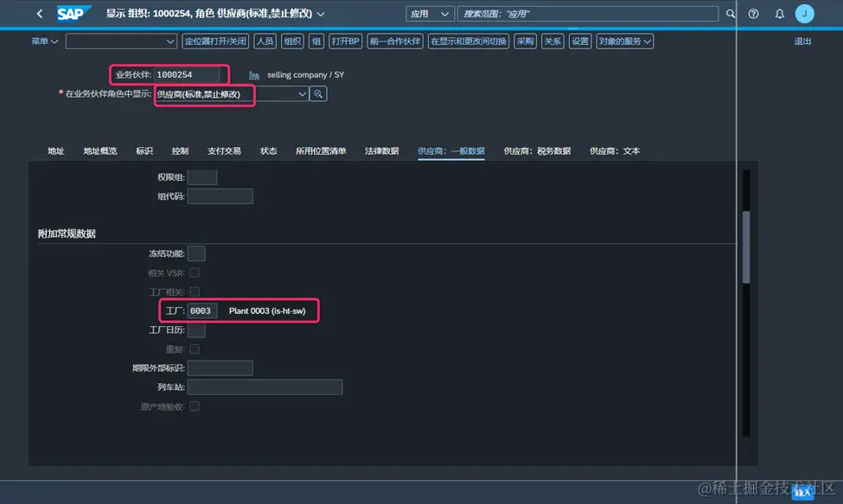This screenshot has width=843, height=504.
Task: Click the text Plant 0003 (is-ht-sw)
Action: (x=267, y=311)
